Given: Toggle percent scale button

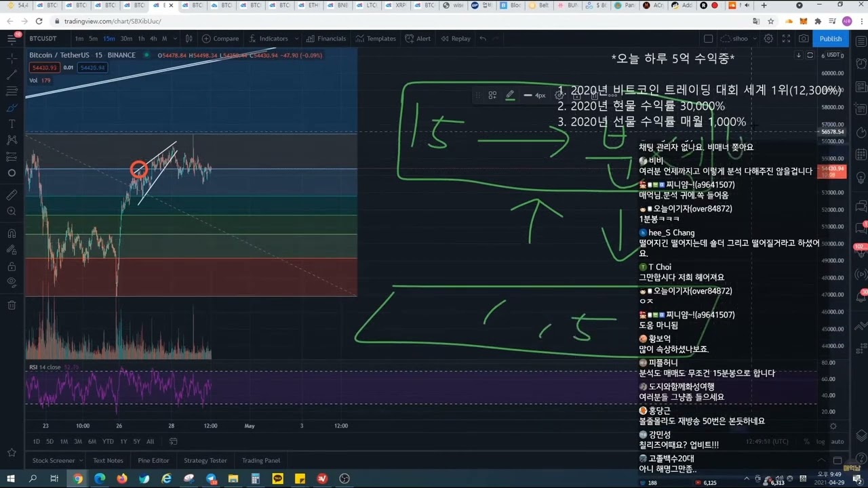Looking at the screenshot, I should [806, 441].
